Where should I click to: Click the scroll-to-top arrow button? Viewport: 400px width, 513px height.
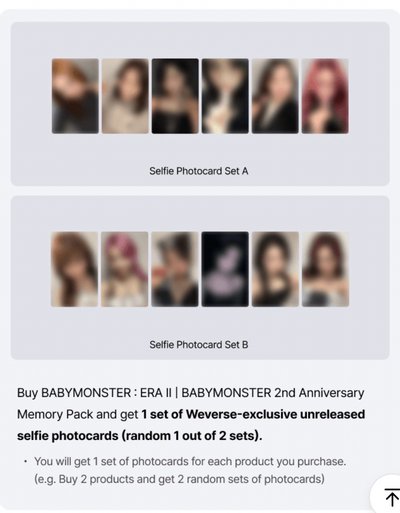pyautogui.click(x=387, y=496)
